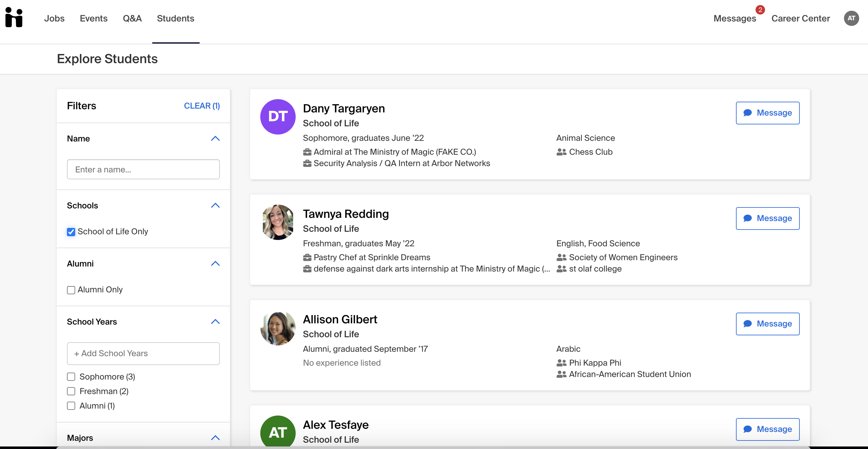Check the Freshman (2) filter

[x=71, y=391]
